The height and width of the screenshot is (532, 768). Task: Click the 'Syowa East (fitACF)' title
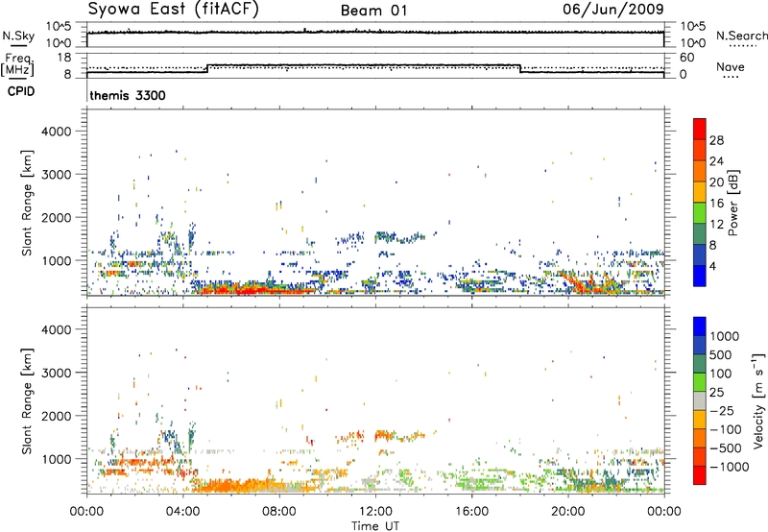click(x=174, y=10)
